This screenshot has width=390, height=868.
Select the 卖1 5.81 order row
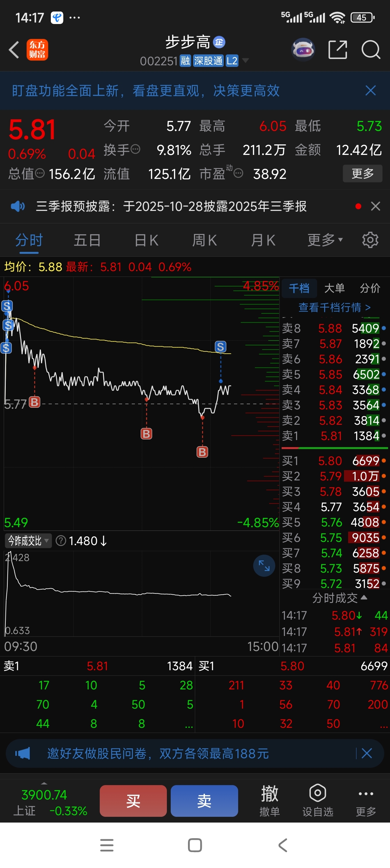(334, 436)
